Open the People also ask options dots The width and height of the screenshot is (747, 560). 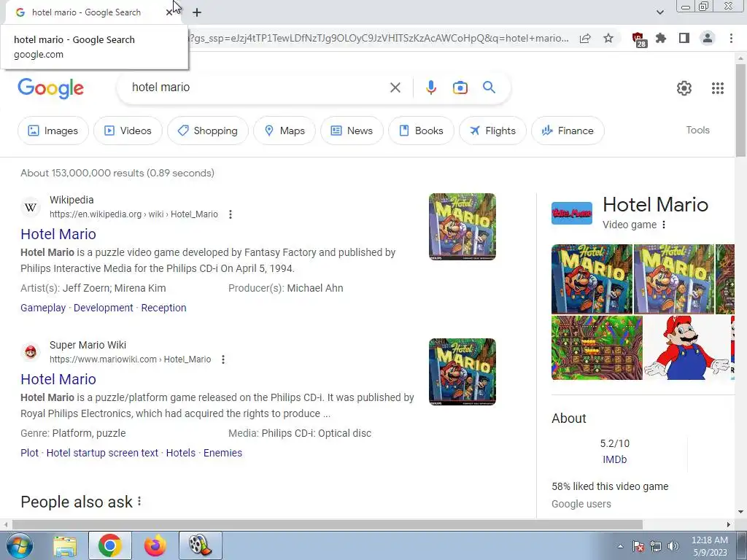pyautogui.click(x=139, y=502)
